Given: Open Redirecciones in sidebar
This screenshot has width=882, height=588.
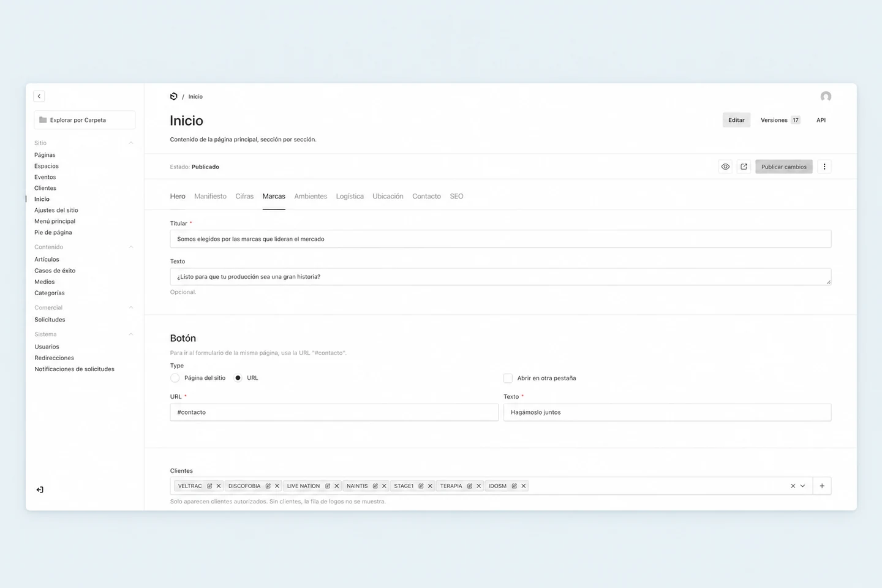Looking at the screenshot, I should (54, 358).
